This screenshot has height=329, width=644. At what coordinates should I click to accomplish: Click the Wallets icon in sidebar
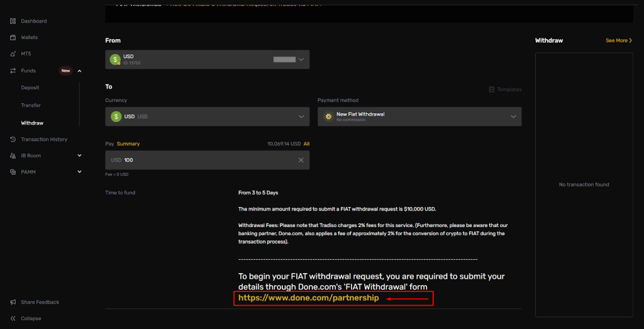(x=13, y=38)
